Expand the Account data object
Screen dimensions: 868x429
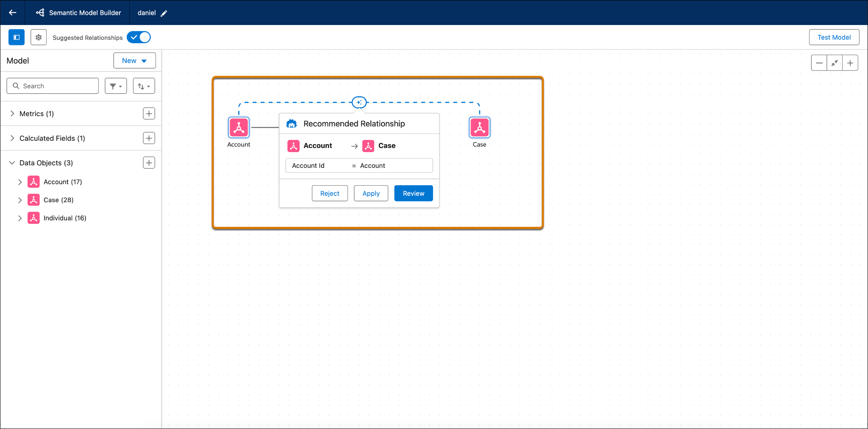coord(20,182)
